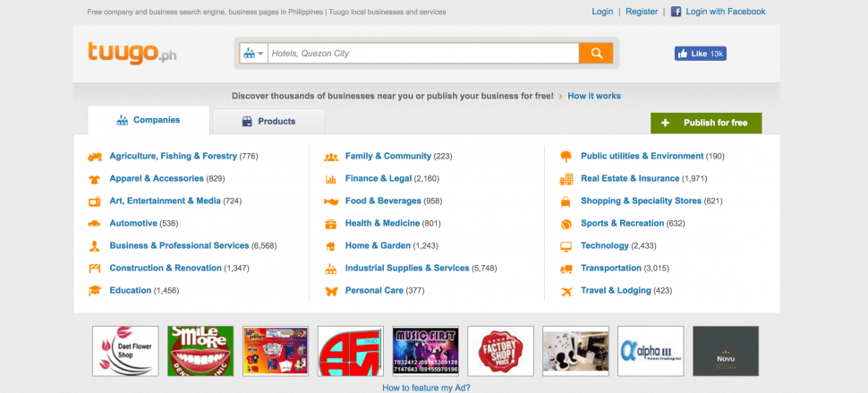Open the Daet Flower Shop ad thumbnail
The width and height of the screenshot is (868, 393).
[x=125, y=351]
